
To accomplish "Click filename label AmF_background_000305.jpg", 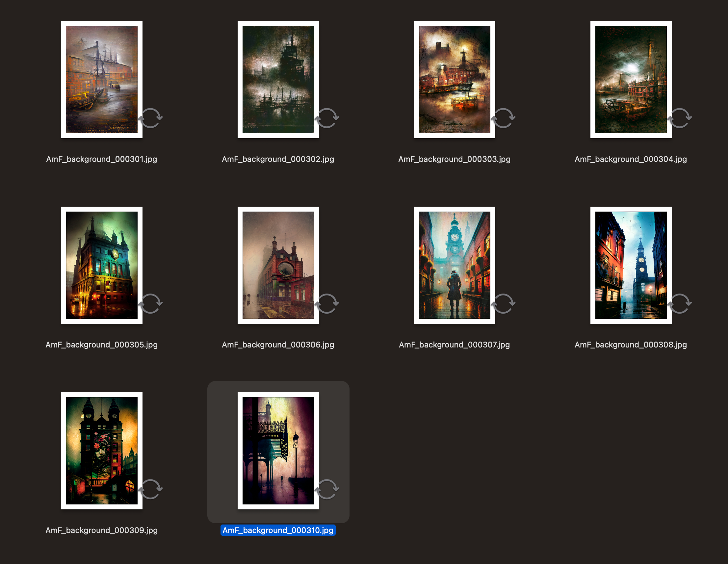I will (101, 345).
